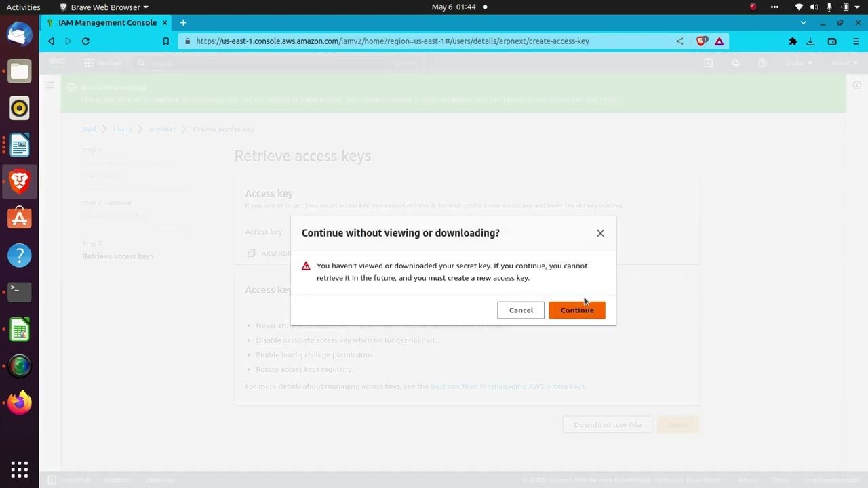Reload the page
The height and width of the screenshot is (488, 868).
85,41
